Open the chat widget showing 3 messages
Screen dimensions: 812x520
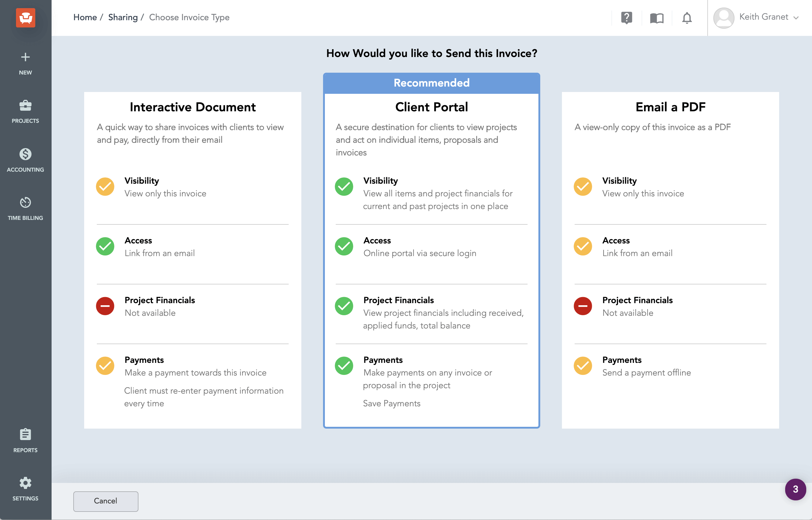(795, 490)
